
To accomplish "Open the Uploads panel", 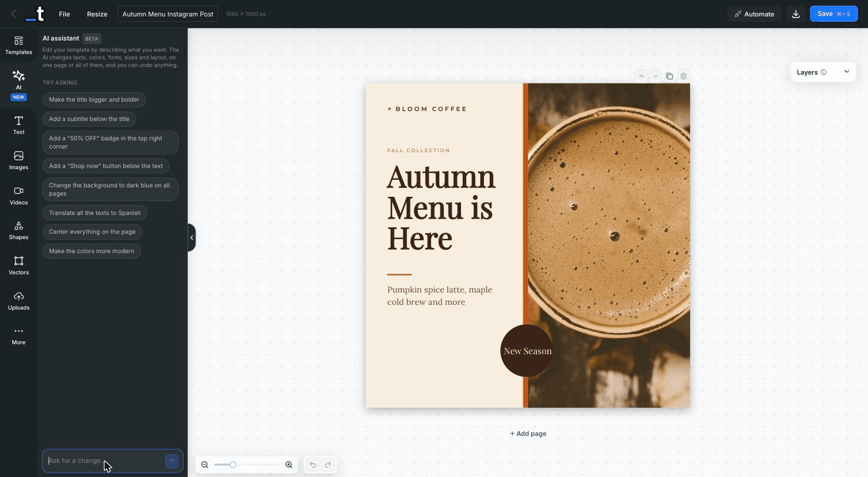I will click(x=19, y=301).
